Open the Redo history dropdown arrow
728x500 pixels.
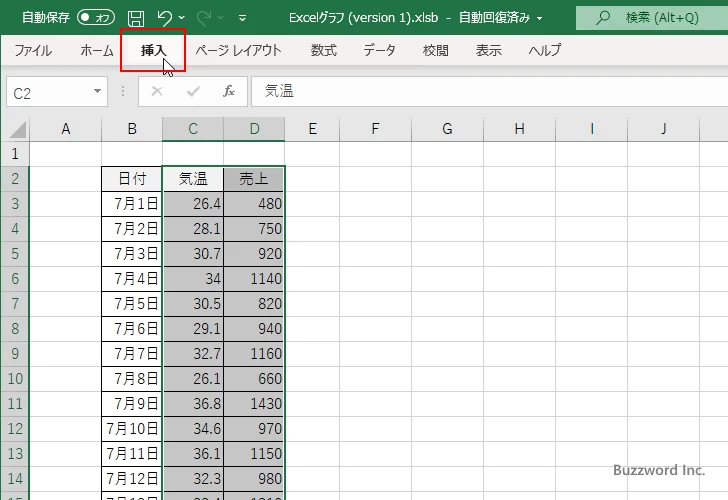point(221,18)
